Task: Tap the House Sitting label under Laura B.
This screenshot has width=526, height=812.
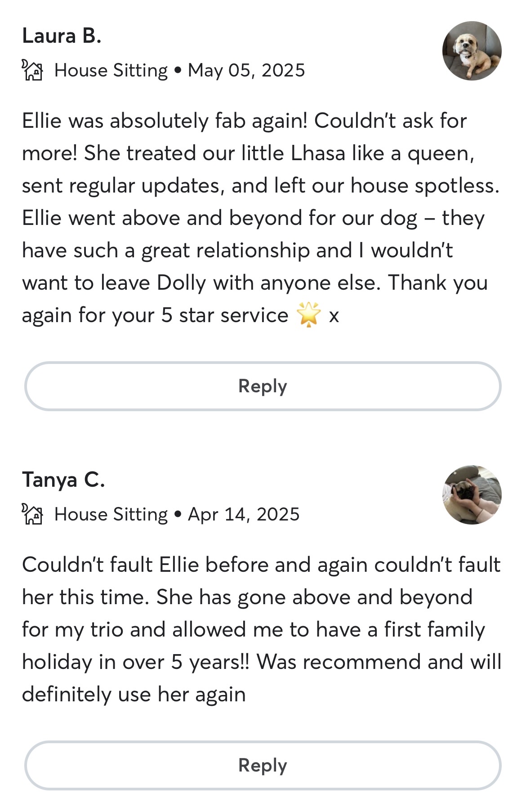Action: [111, 71]
